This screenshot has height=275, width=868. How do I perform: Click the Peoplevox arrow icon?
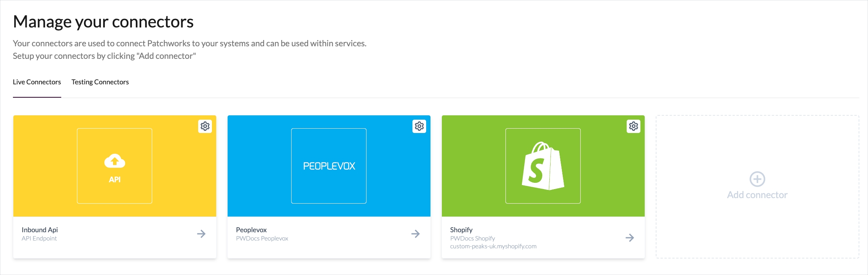coord(416,234)
